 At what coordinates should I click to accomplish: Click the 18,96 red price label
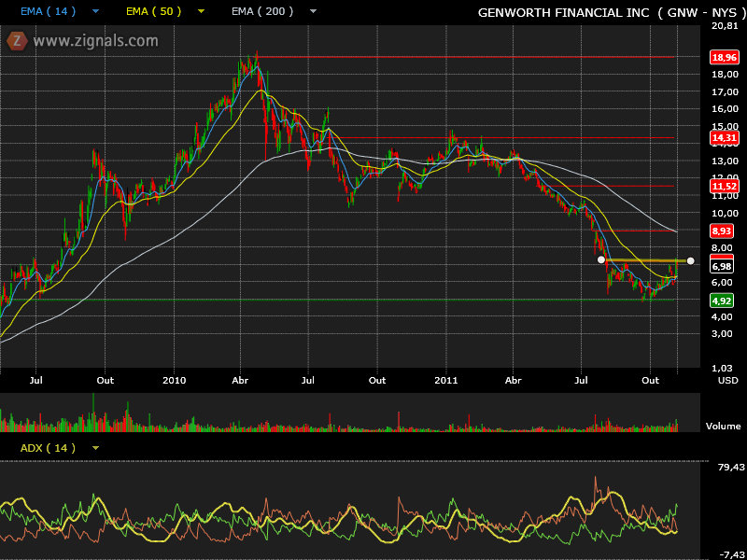pyautogui.click(x=724, y=58)
